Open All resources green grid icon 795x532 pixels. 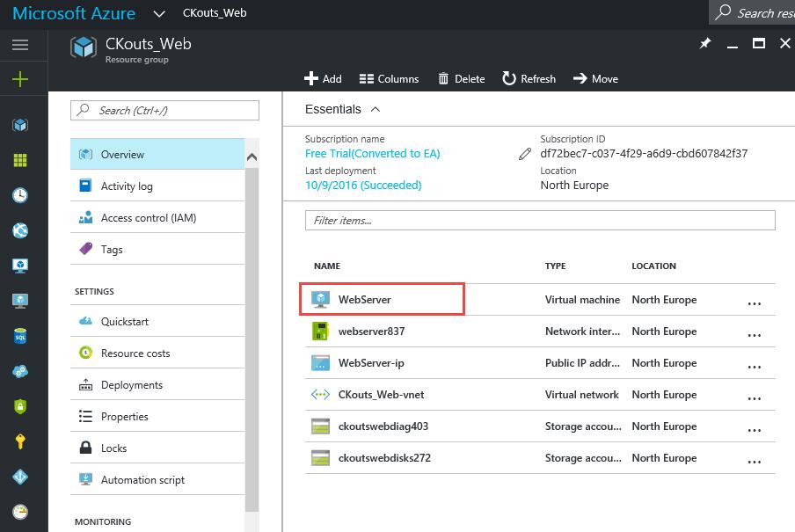pos(20,160)
